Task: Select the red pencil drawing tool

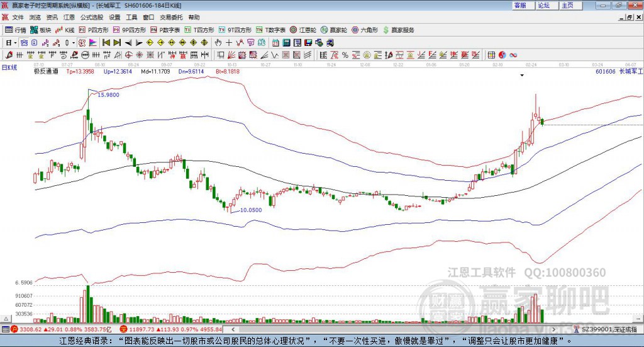Action: pyautogui.click(x=9, y=55)
